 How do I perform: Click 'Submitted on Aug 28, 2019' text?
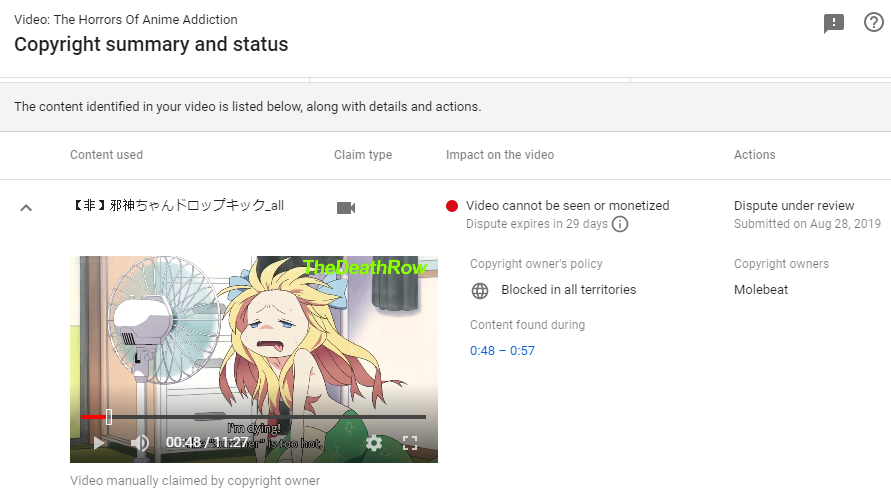tap(807, 224)
